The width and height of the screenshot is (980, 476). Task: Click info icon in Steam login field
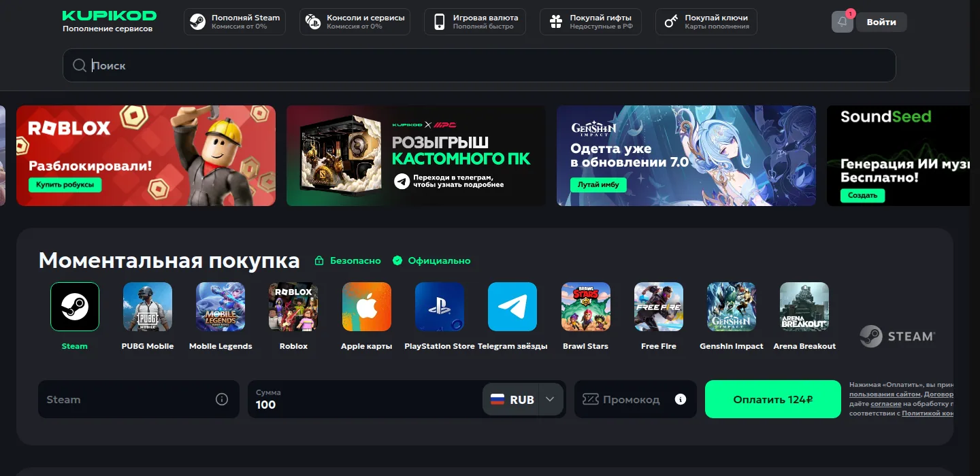coord(222,399)
